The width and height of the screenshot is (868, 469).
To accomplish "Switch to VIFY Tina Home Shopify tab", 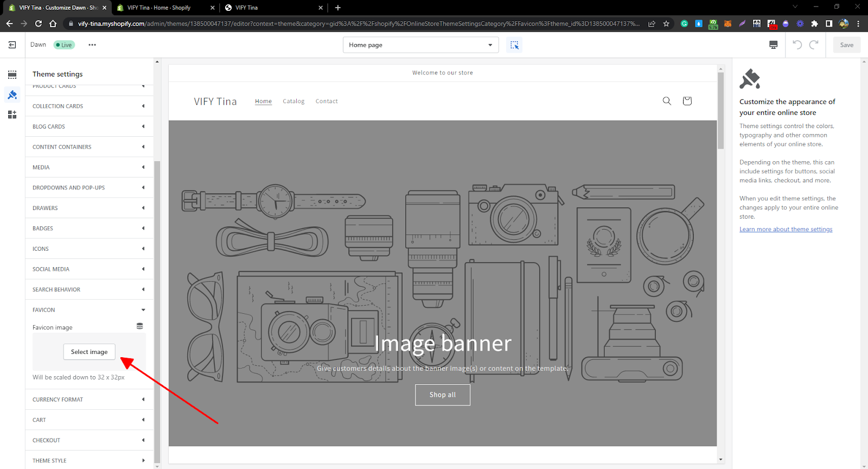I will 165,8.
